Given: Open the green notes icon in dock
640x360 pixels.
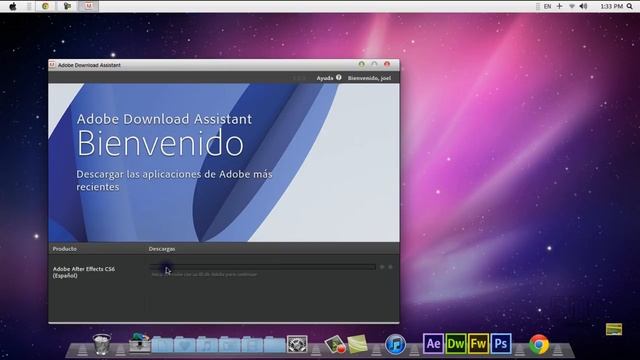Looking at the screenshot, I should [x=358, y=344].
